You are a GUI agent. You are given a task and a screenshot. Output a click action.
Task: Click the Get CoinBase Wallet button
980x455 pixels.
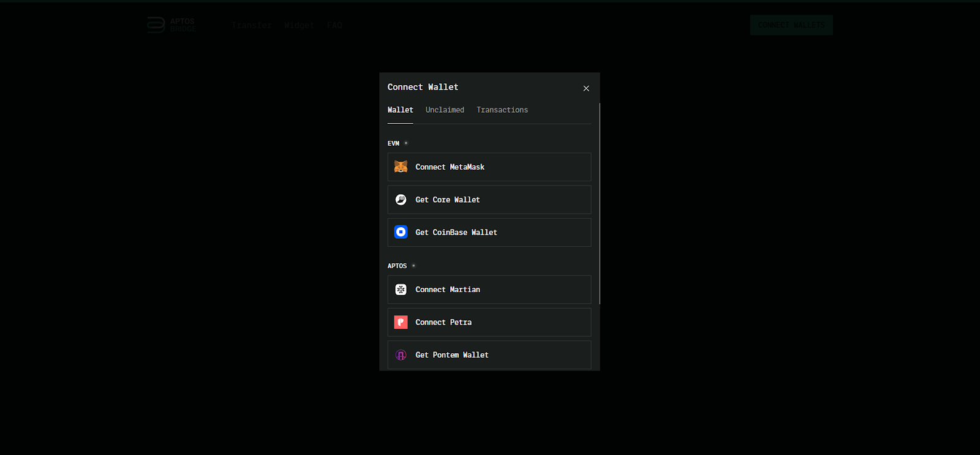click(489, 232)
